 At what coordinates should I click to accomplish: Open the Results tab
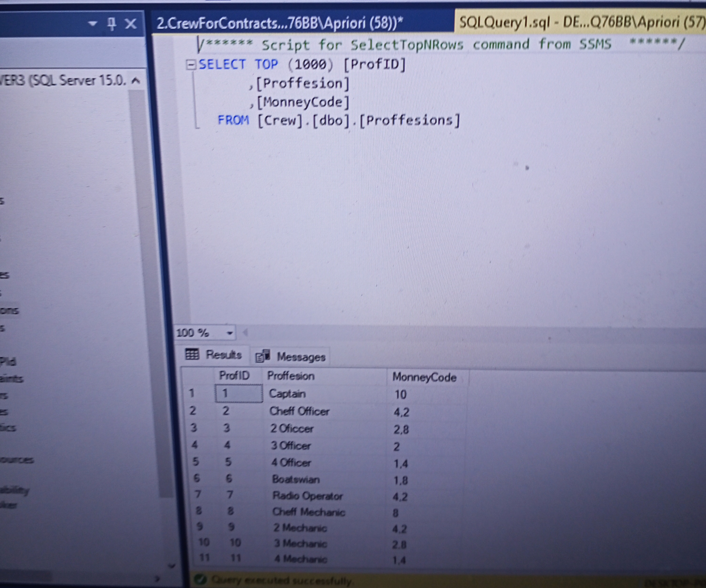pyautogui.click(x=223, y=355)
